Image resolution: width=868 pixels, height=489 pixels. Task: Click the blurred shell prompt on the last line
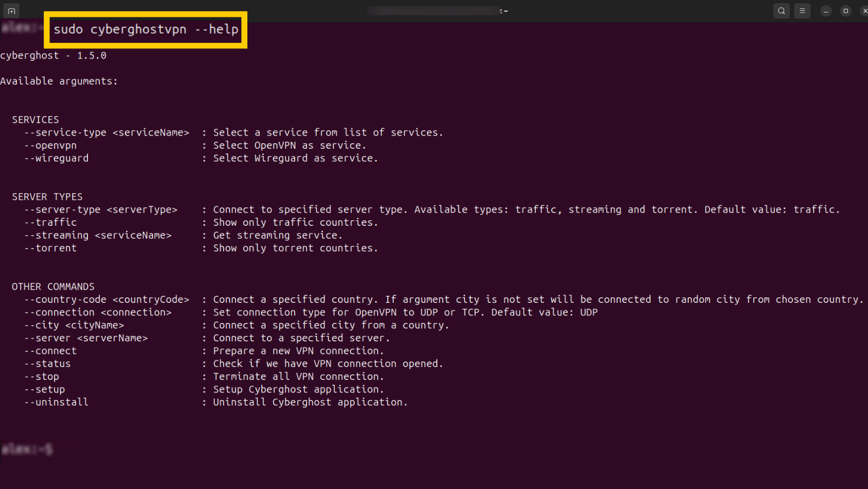(x=27, y=449)
